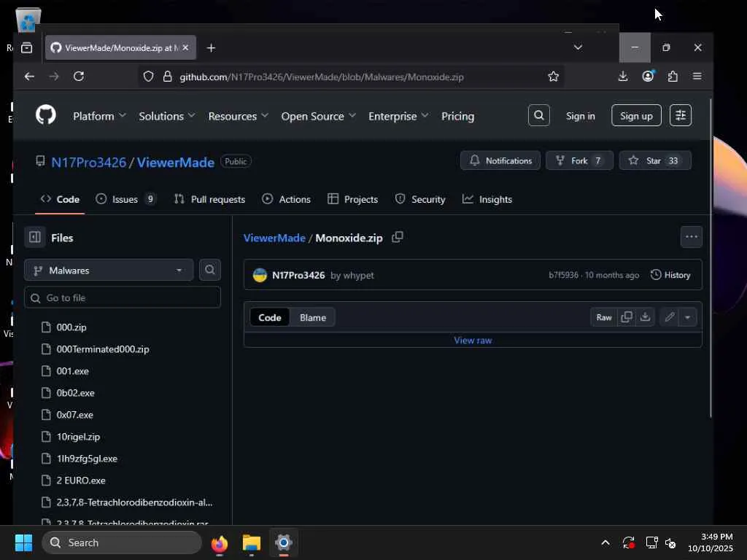
Task: Open the Windows Start menu
Action: [23, 542]
